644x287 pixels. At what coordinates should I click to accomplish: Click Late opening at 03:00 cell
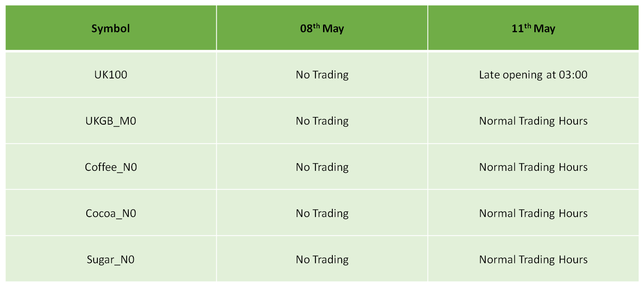(533, 75)
